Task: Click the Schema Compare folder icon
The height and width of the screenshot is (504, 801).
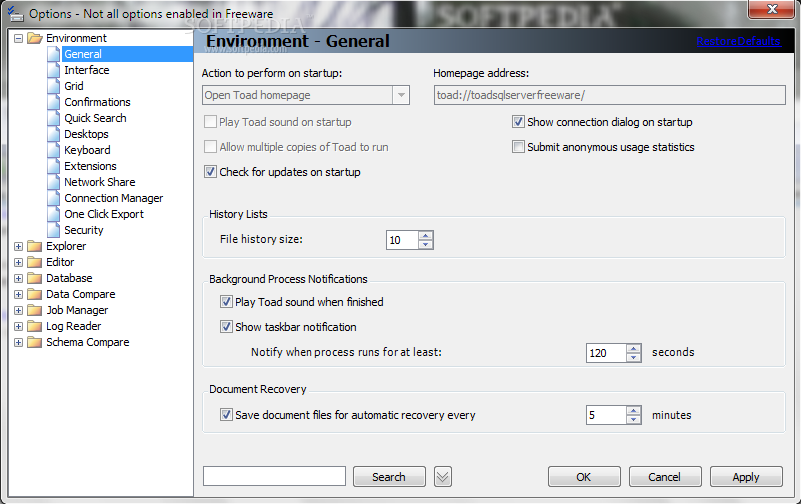Action: [34, 342]
